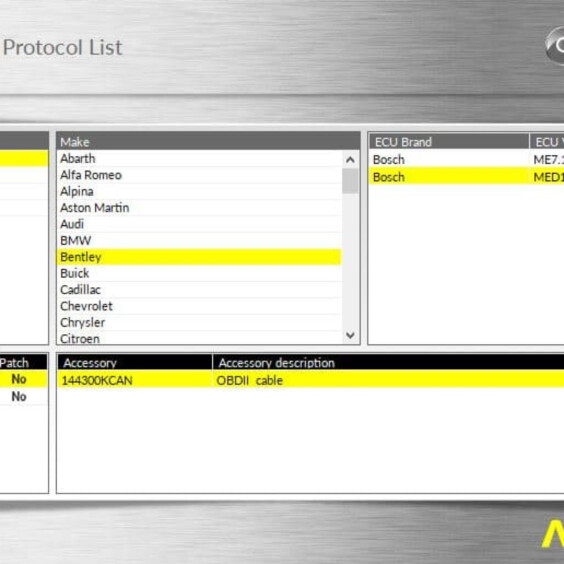Click the OBDII cable description cell
The width and height of the screenshot is (564, 564).
coord(388,380)
